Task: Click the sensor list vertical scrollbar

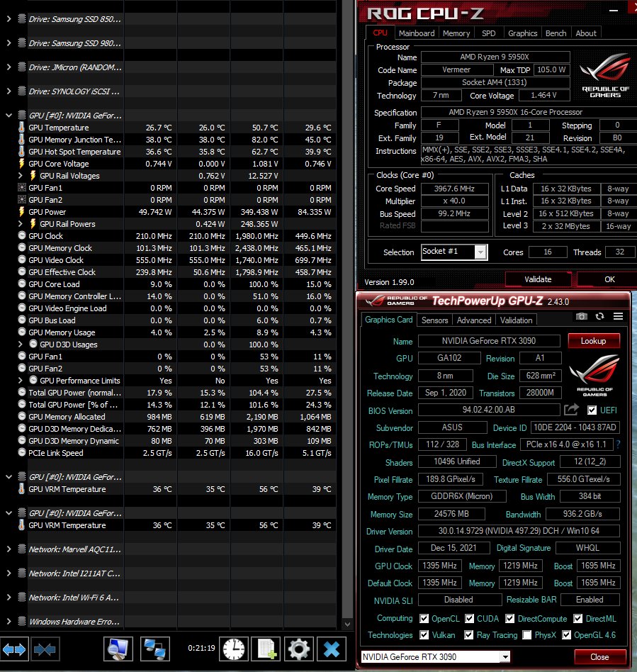Action: [348, 284]
